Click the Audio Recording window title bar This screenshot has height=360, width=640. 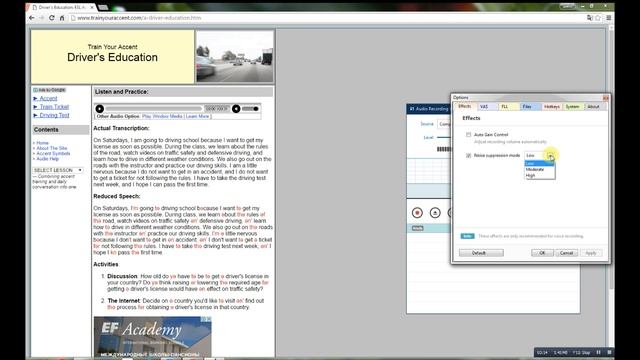[429, 109]
